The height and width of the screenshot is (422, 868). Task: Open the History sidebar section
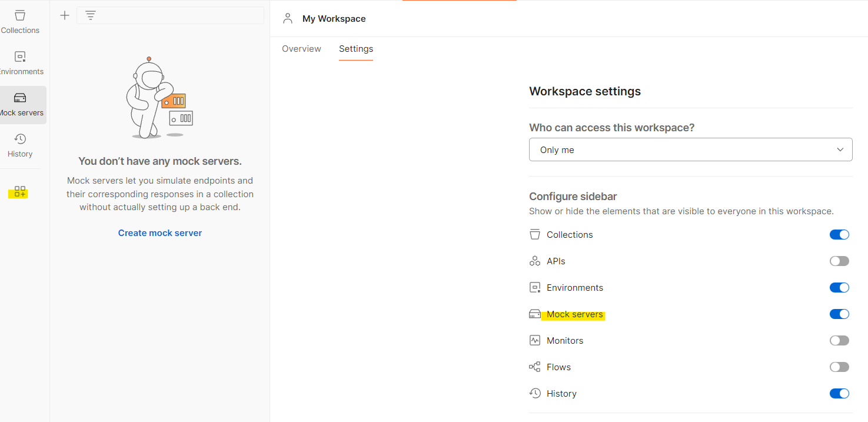coord(20,146)
